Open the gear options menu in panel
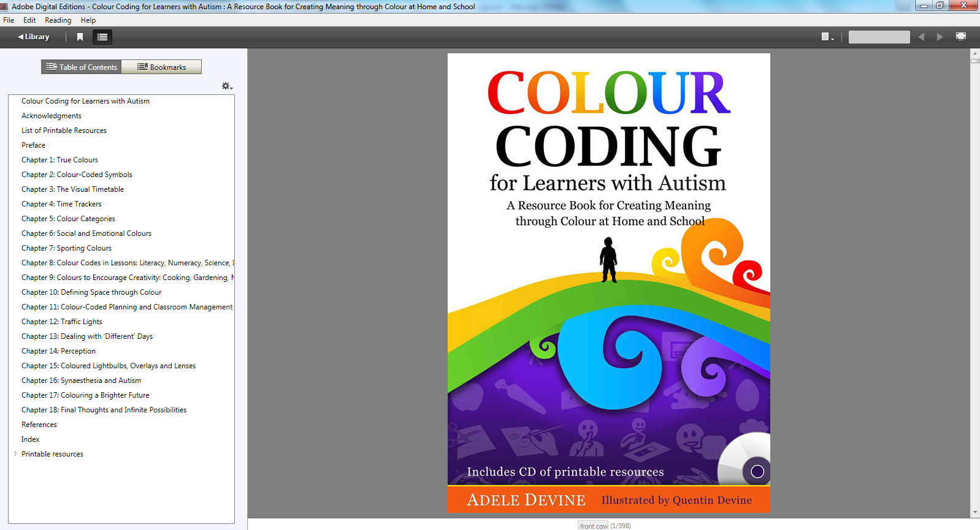 click(227, 86)
